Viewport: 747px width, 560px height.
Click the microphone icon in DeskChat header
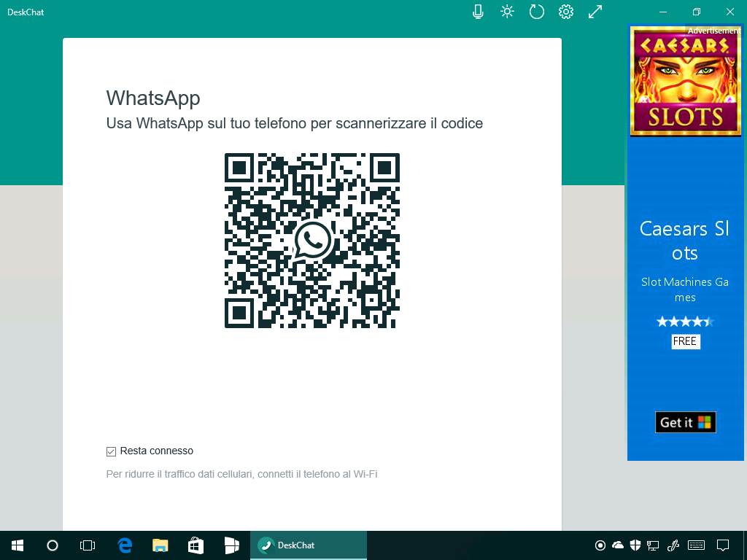pos(478,12)
